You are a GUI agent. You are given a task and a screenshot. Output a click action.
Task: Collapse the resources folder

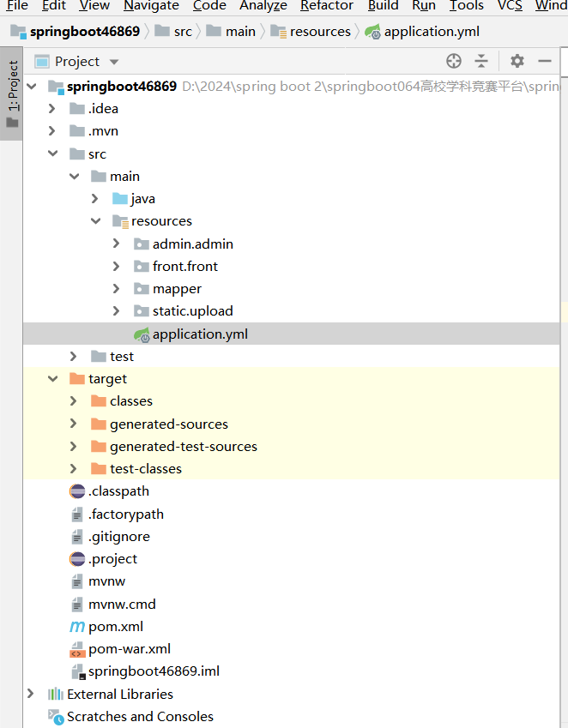[95, 221]
